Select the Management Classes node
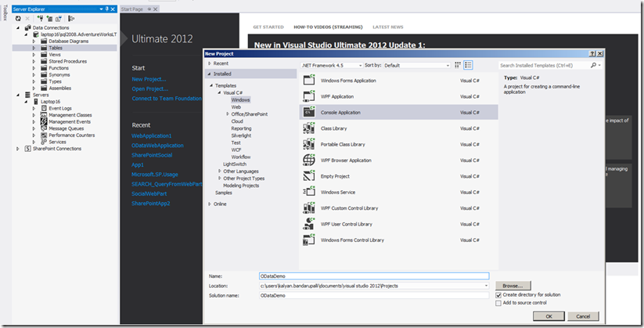This screenshot has width=644, height=328. tap(70, 115)
